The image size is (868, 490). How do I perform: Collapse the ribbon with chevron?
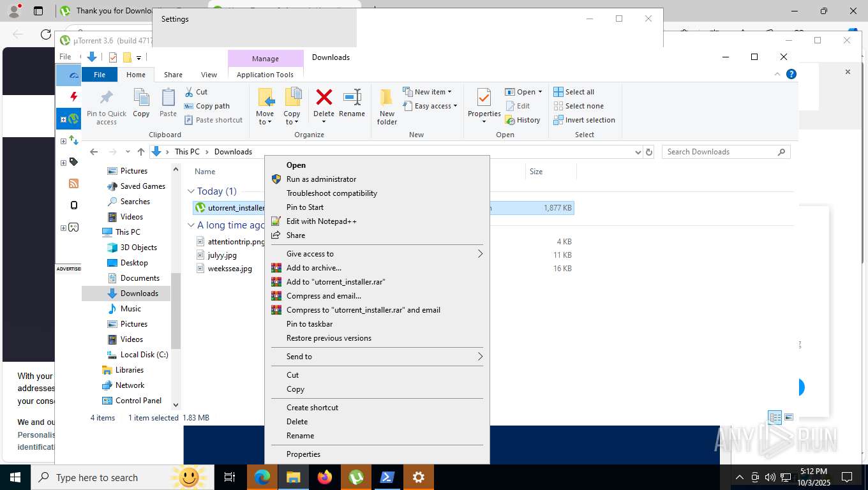pyautogui.click(x=777, y=74)
